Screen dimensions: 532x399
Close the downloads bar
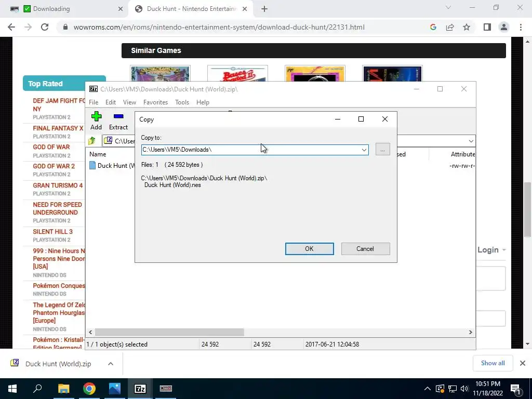523,363
